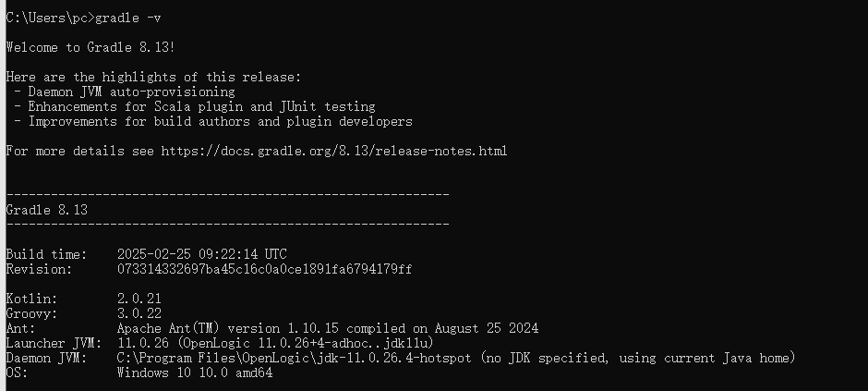Click the build timestamp 2025-02-25 09:22:14 UTC
This screenshot has width=868, height=391.
tap(201, 254)
